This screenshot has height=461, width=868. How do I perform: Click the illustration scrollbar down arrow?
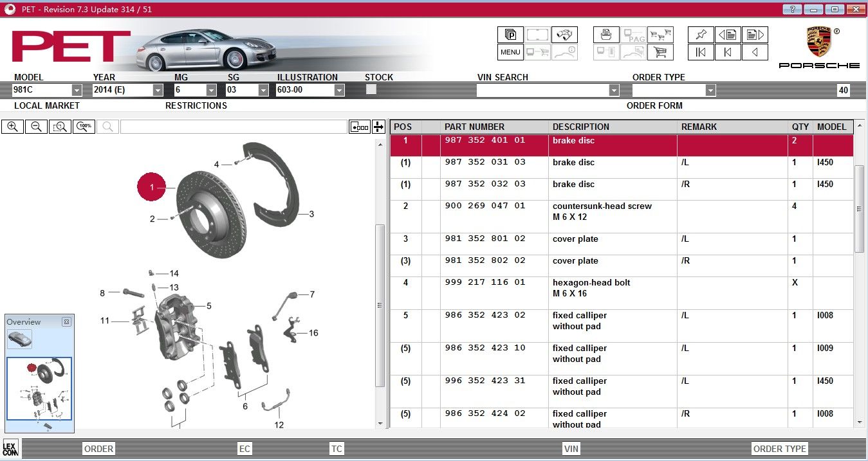click(380, 424)
